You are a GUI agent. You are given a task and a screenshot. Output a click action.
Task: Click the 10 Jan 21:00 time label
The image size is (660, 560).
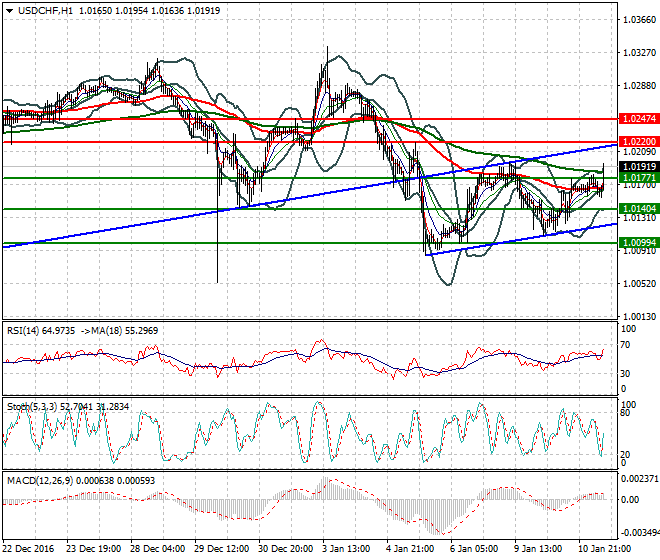[605, 549]
